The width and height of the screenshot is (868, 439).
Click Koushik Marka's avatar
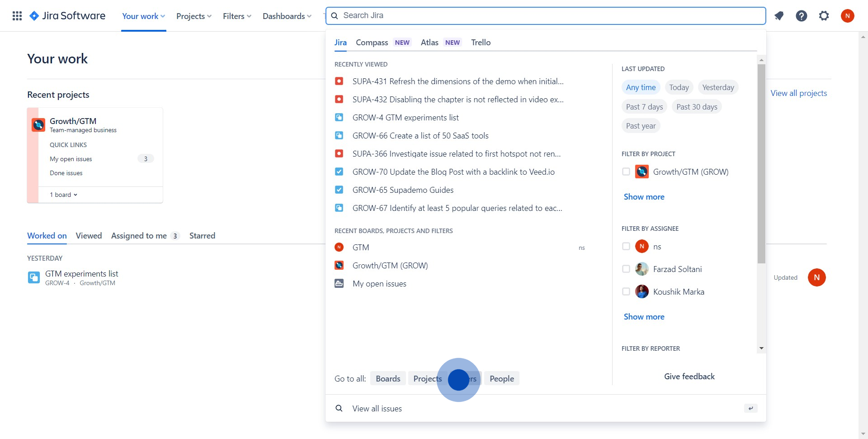click(x=642, y=291)
